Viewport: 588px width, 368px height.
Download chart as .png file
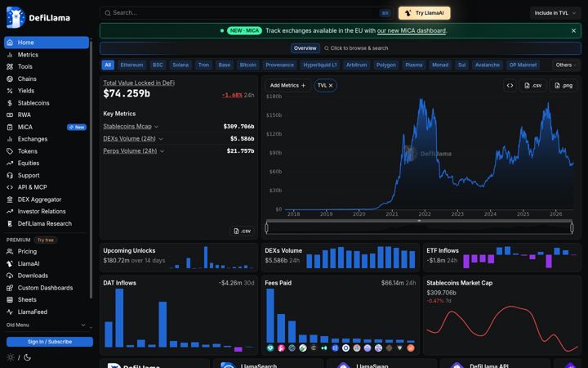[563, 86]
